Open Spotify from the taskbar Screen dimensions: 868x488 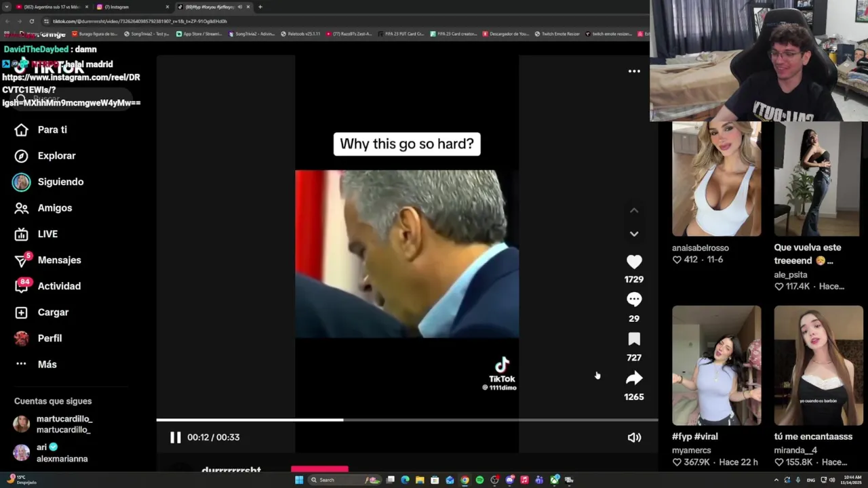coord(479,480)
